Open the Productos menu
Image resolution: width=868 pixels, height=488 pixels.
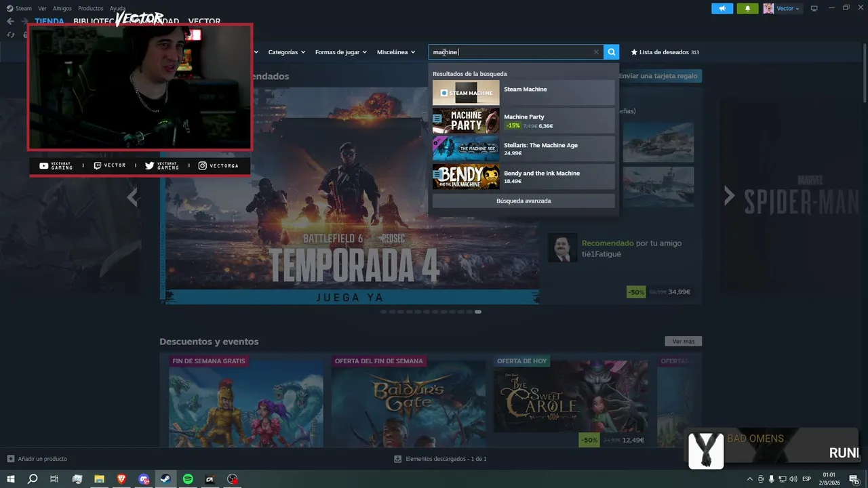pos(91,8)
